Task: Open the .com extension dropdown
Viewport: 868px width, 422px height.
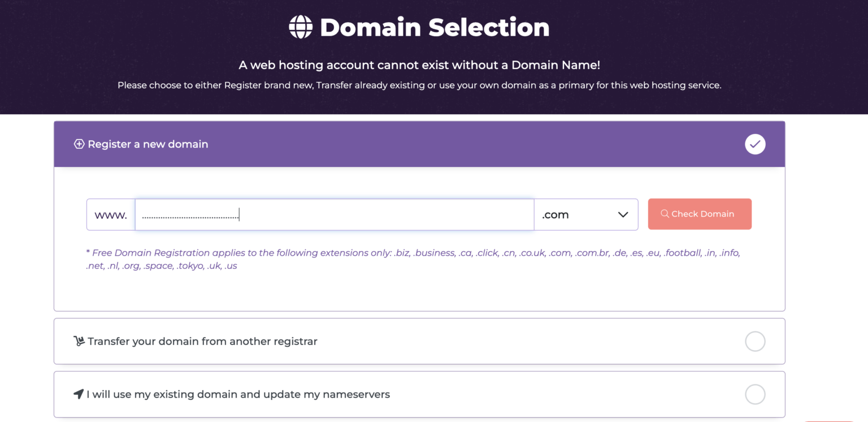Action: pos(586,214)
